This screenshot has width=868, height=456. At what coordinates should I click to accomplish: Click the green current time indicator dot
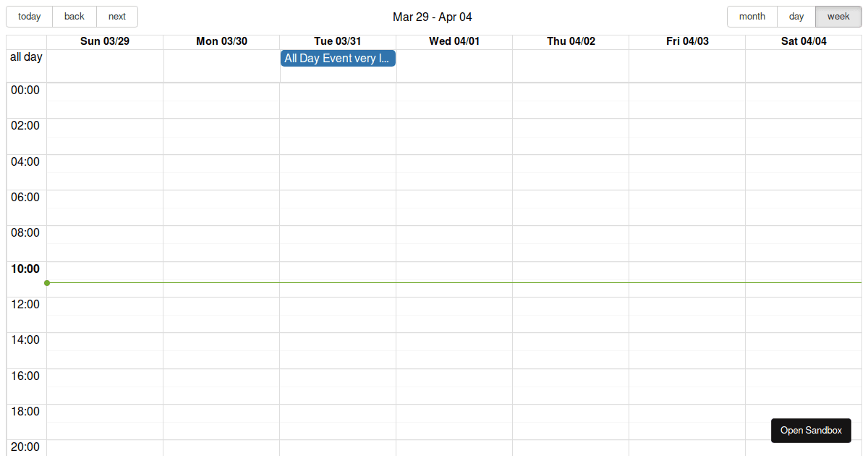(47, 283)
